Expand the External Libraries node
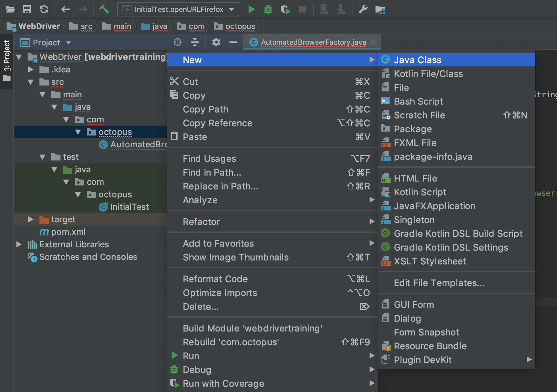 coord(19,244)
